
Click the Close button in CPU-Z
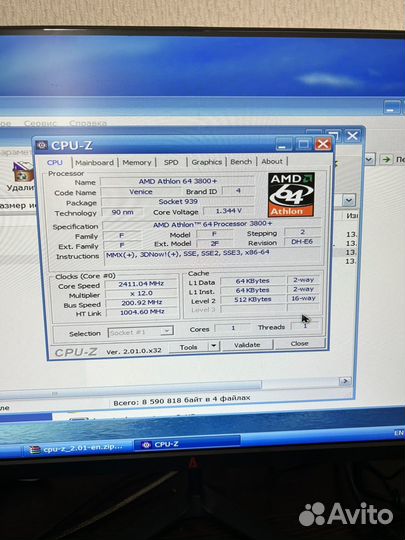tap(300, 343)
